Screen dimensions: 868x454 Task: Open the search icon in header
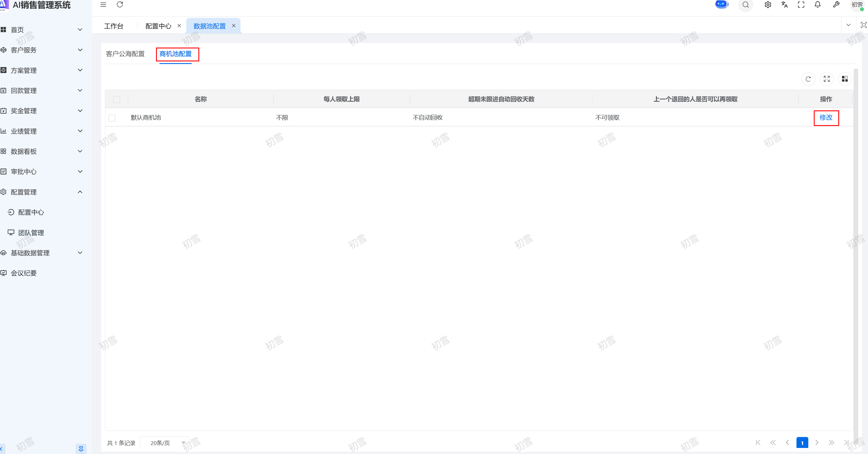tap(745, 5)
